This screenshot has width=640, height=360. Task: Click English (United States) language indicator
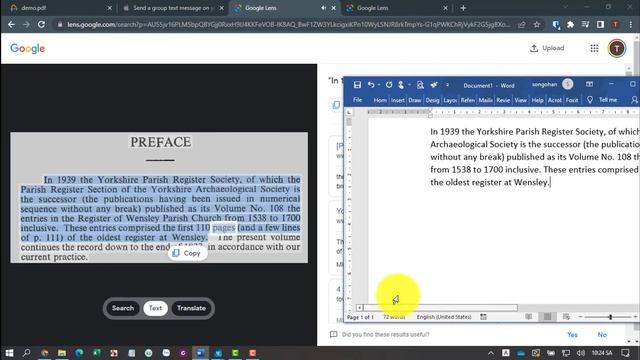point(444,317)
